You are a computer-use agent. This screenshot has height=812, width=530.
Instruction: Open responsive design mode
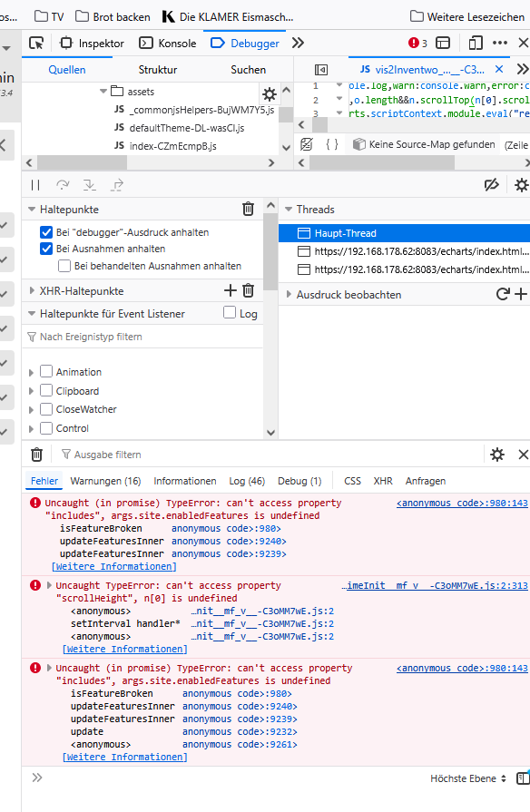475,43
